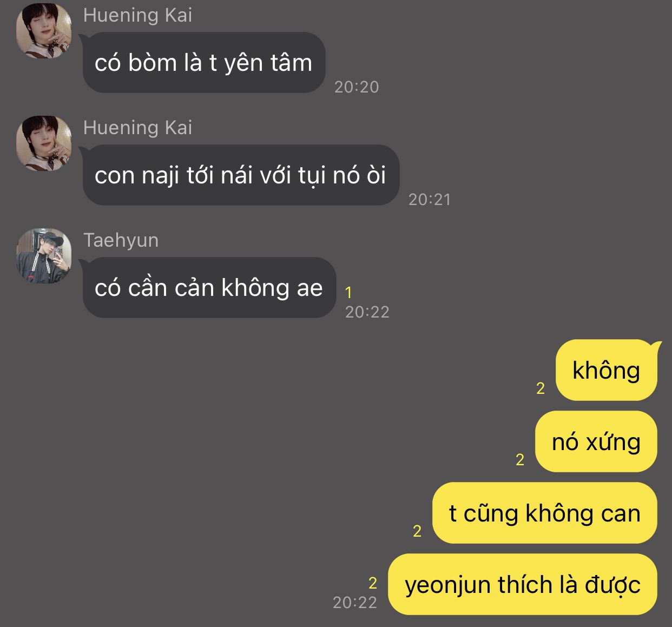Select the message "có bòm là t yên tâm"
Image resolution: width=672 pixels, height=627 pixels.
[x=204, y=63]
